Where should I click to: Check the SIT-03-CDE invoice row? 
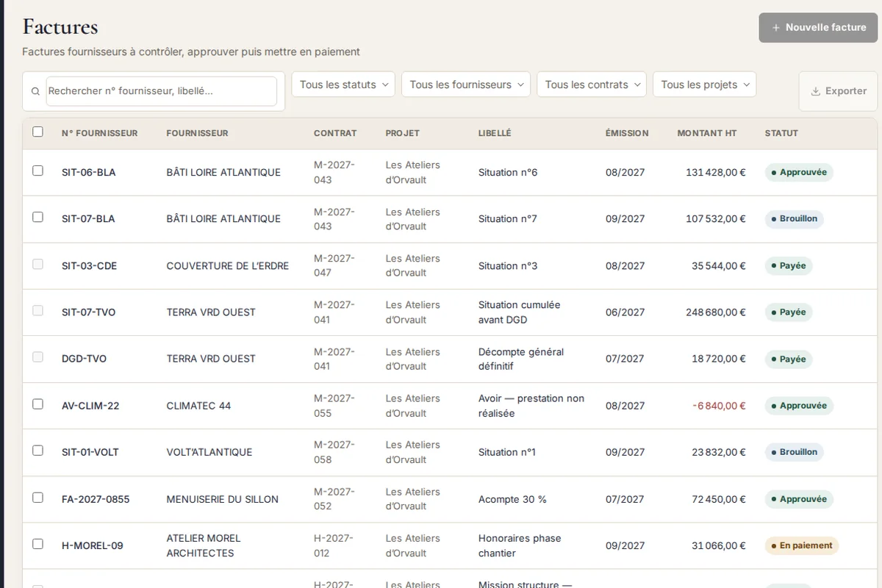click(x=37, y=264)
